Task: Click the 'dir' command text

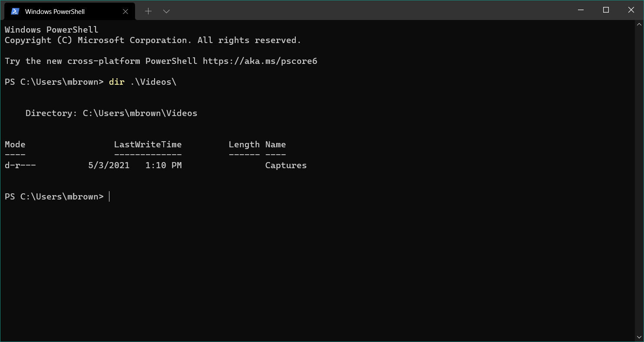Action: tap(117, 82)
